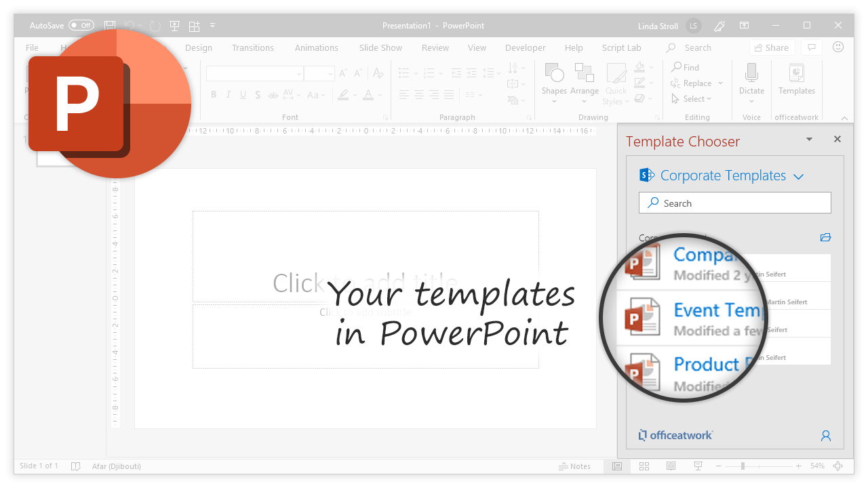The image size is (868, 488).
Task: Toggle Underline formatting
Action: [x=243, y=95]
